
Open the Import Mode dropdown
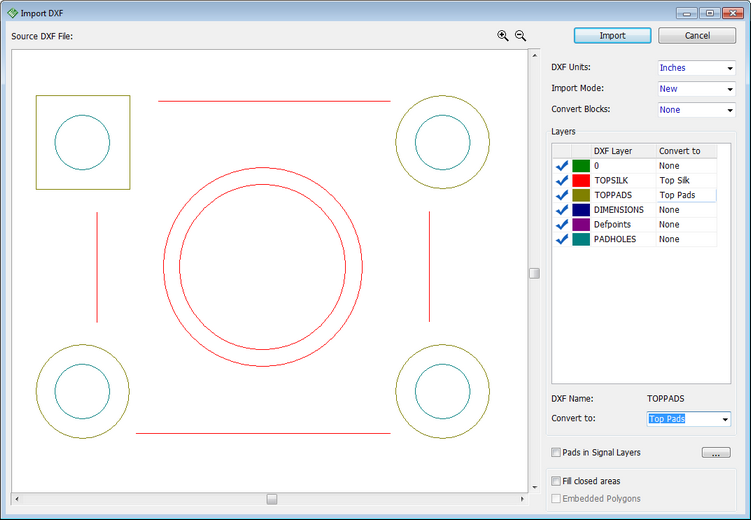pos(696,89)
